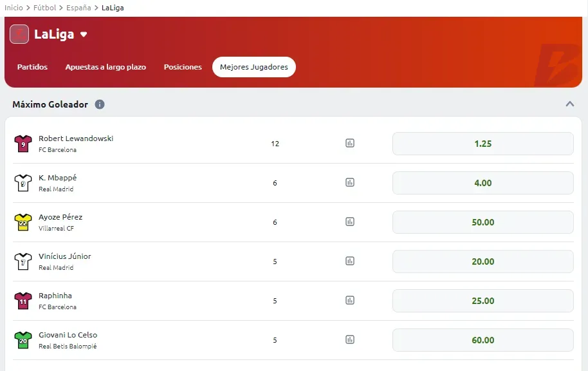588x371 pixels.
Task: Open stats icon for K. Mbappé
Action: tap(350, 182)
